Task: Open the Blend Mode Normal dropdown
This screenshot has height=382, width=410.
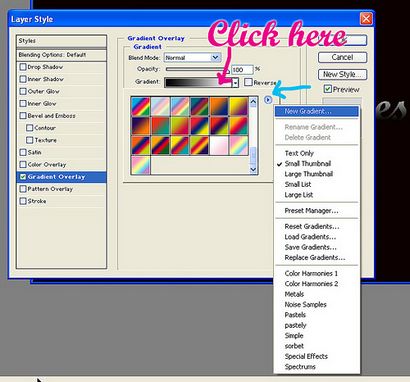Action: (192, 58)
